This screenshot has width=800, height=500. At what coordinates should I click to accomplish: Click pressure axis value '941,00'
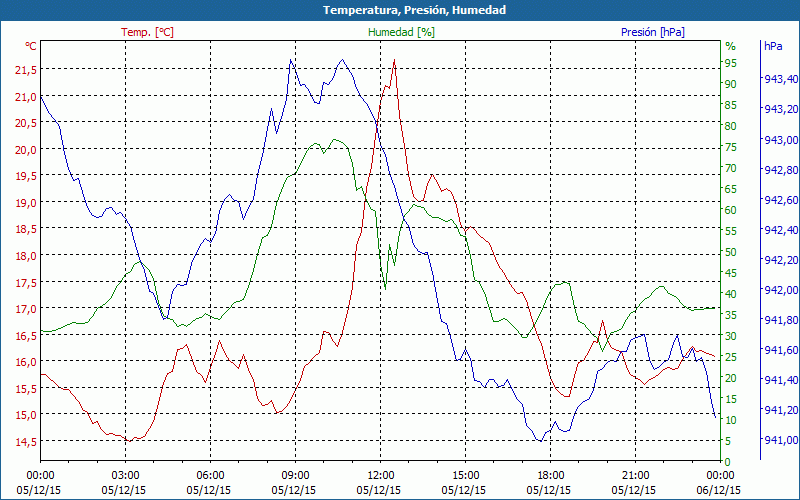click(781, 440)
